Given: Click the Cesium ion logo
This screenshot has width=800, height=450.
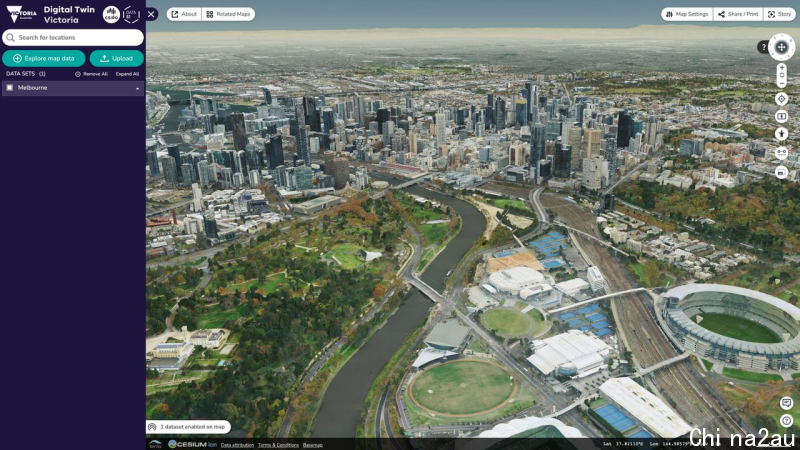Looking at the screenshot, I should click(x=192, y=444).
